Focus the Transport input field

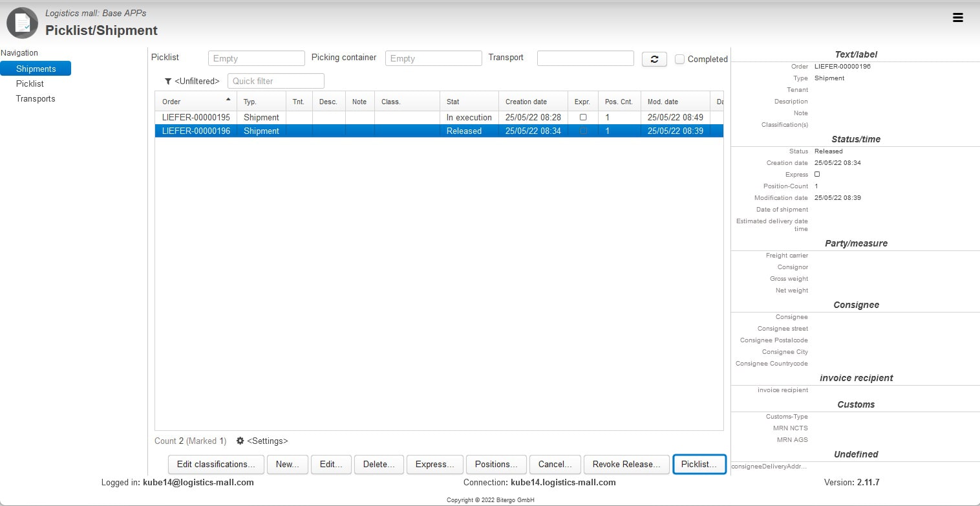click(x=586, y=58)
